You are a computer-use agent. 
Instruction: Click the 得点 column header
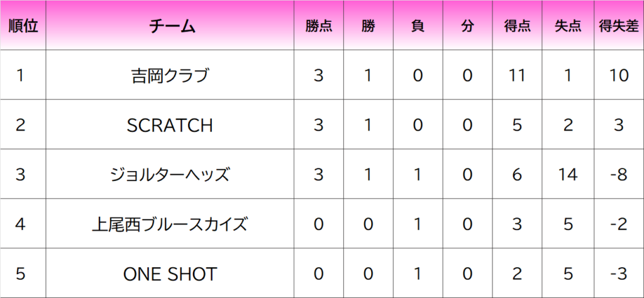[518, 25]
